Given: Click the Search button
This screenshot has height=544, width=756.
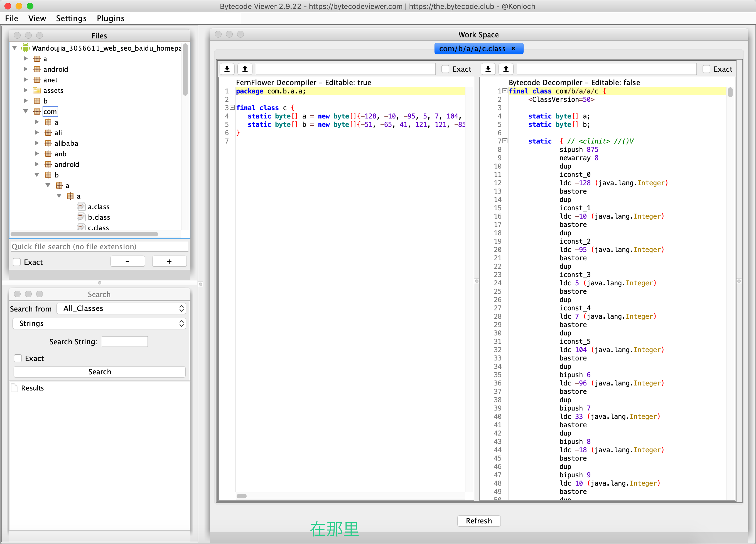Looking at the screenshot, I should (x=99, y=372).
